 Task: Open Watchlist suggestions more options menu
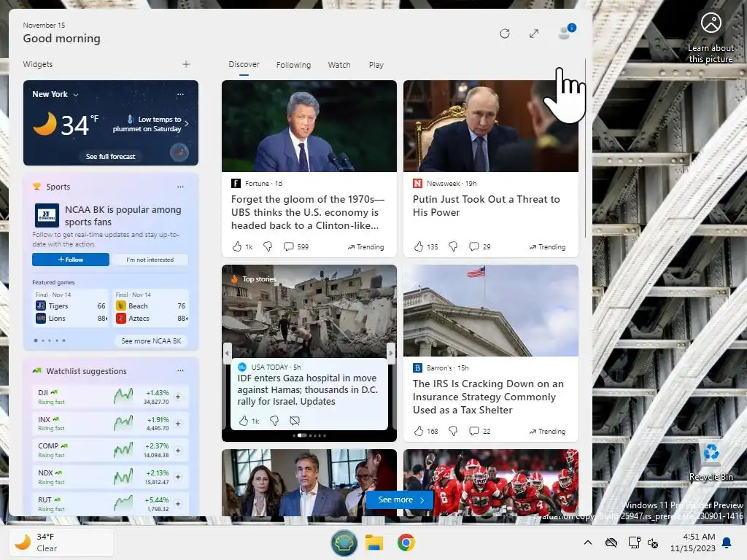pos(181,370)
